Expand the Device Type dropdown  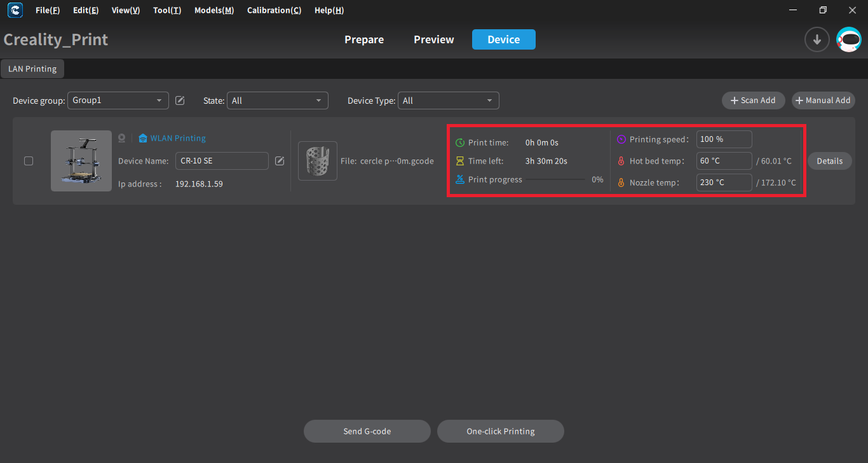449,100
